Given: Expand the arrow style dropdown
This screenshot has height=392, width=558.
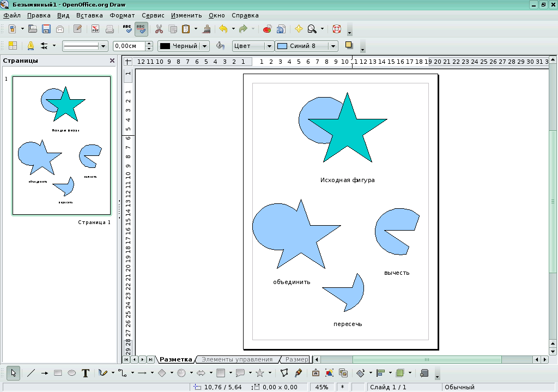Looking at the screenshot, I should [x=54, y=46].
